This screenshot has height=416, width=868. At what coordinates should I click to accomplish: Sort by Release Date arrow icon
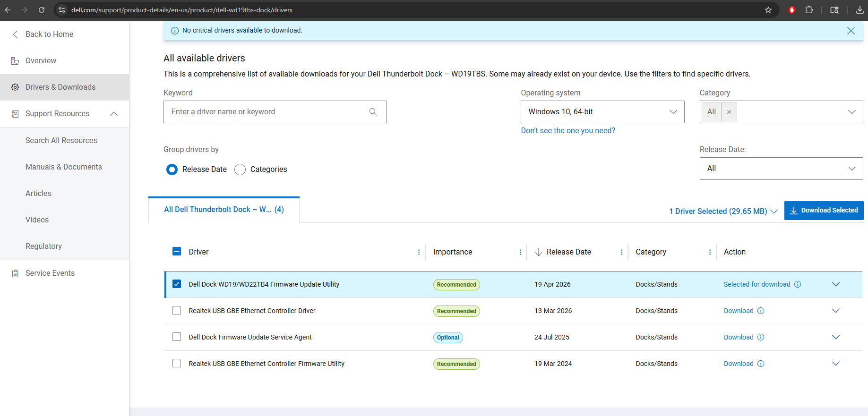[x=538, y=252]
